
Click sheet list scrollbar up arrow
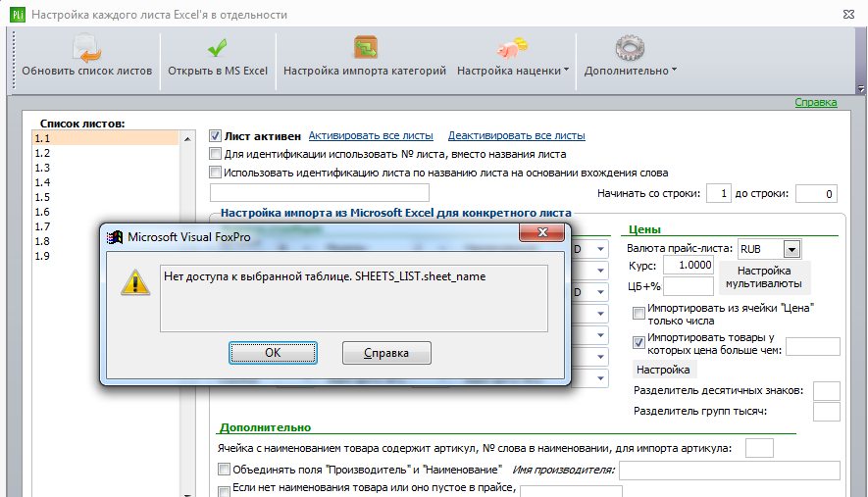click(x=187, y=139)
